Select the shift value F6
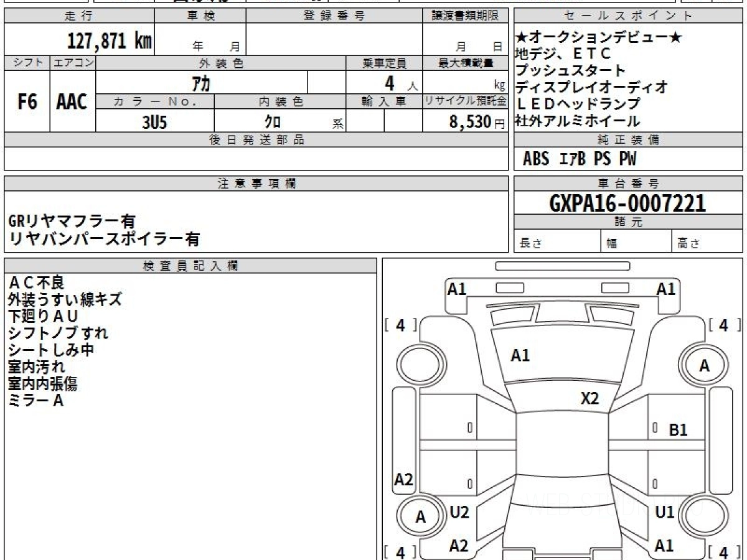Image resolution: width=747 pixels, height=560 pixels. click(27, 102)
